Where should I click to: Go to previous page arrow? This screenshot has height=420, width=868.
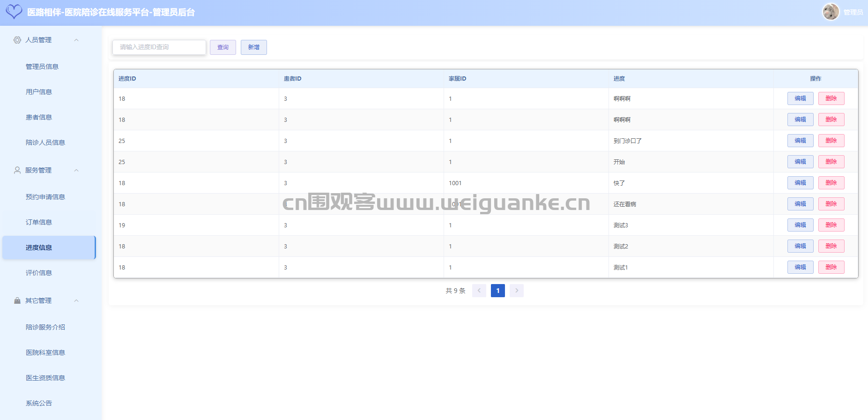click(479, 291)
